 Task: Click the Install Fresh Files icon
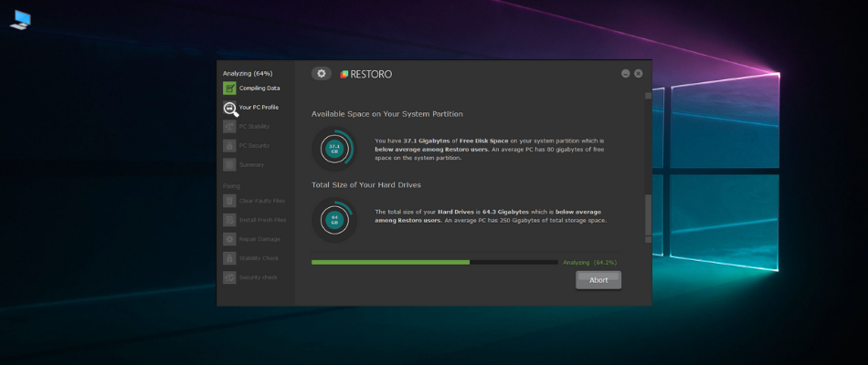click(229, 220)
